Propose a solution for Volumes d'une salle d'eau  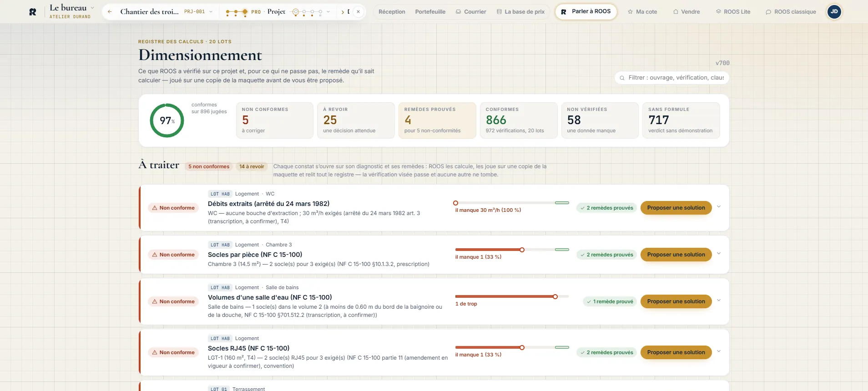click(x=676, y=301)
